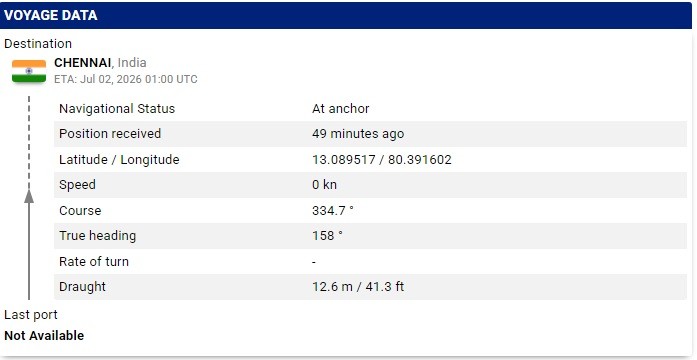697x360 pixels.
Task: Select the ETA Jul 02, 2026 text
Action: [126, 80]
